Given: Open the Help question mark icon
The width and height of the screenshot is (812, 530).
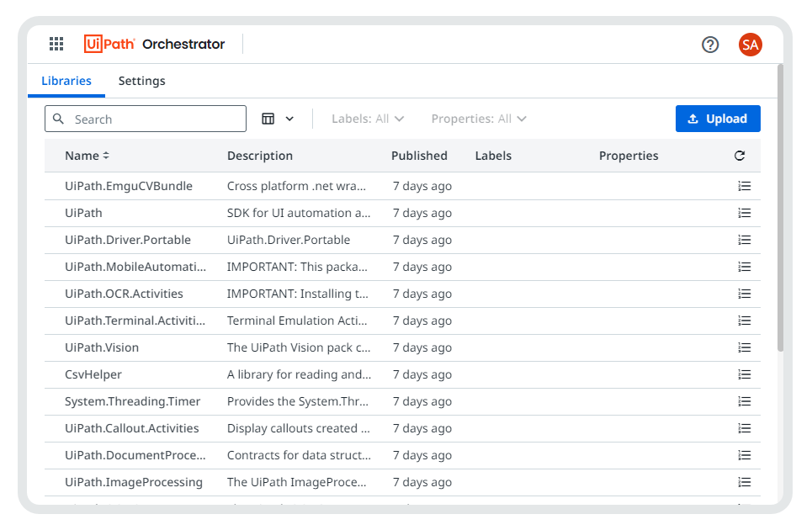Looking at the screenshot, I should click(x=709, y=45).
